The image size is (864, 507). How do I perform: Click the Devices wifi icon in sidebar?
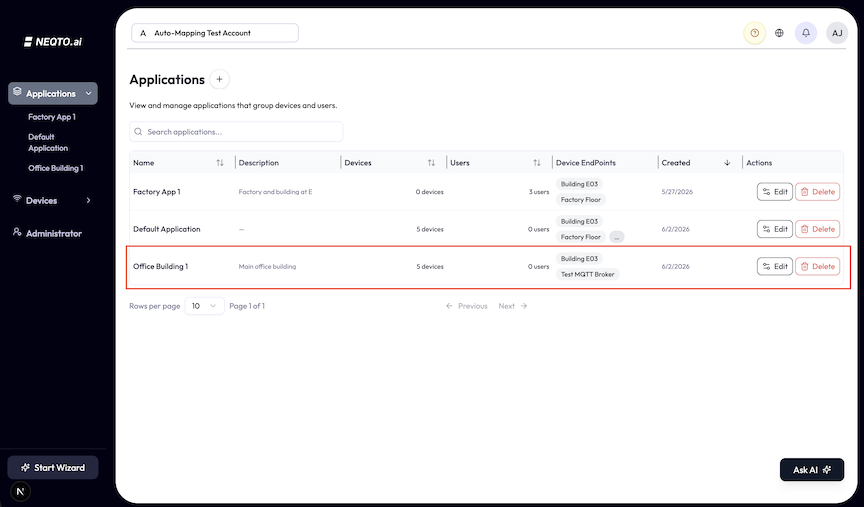tap(17, 198)
